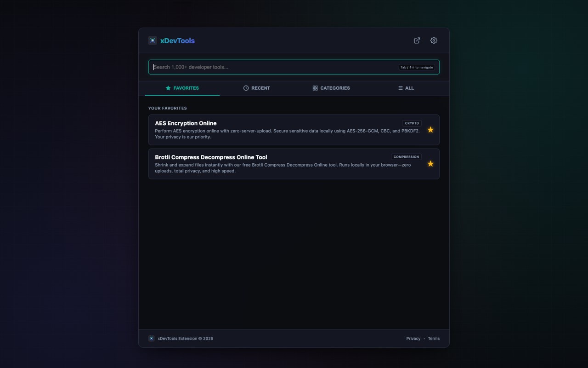Screen dimensions: 588x368
Task: Open the Privacy link in footer
Action: point(413,339)
